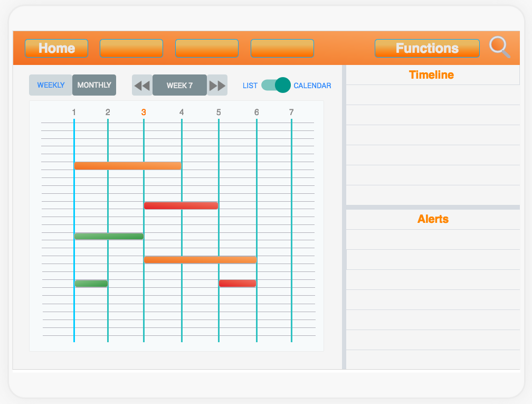Select the red bar spanning days 3 to 5
Image resolution: width=532 pixels, height=404 pixels.
(181, 205)
